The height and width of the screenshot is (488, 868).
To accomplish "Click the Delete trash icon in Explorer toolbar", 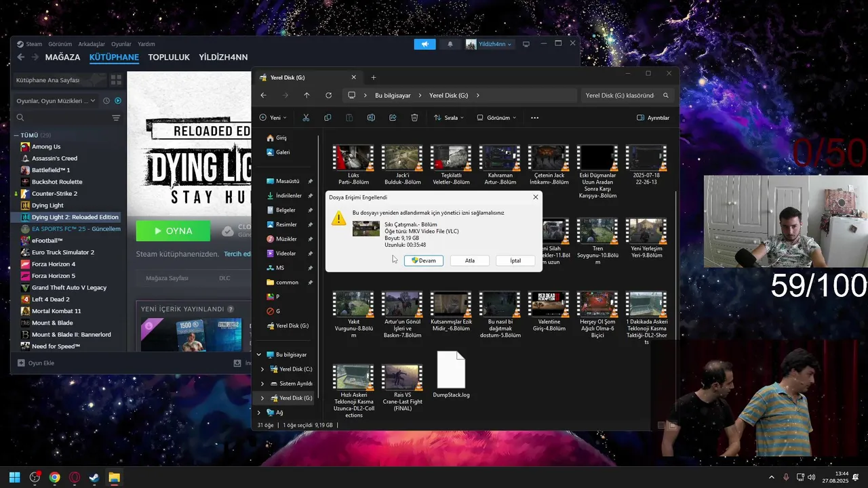I will point(414,117).
